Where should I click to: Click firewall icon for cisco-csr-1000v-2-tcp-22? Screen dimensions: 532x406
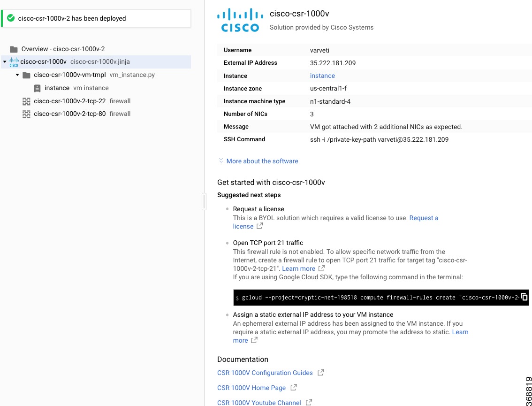tap(26, 101)
